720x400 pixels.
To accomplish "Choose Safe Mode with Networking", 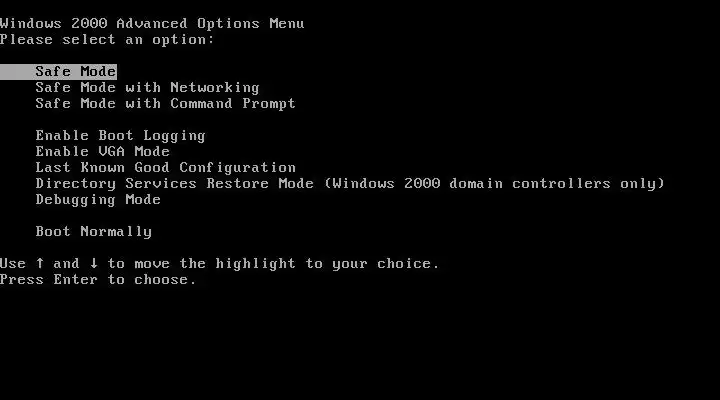I will click(x=147, y=87).
